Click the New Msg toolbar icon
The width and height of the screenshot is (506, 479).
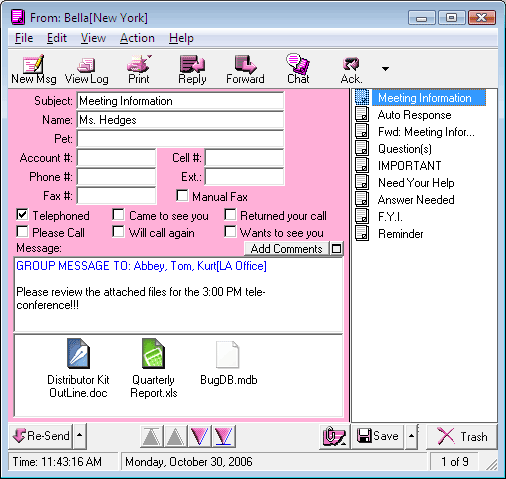click(x=33, y=69)
